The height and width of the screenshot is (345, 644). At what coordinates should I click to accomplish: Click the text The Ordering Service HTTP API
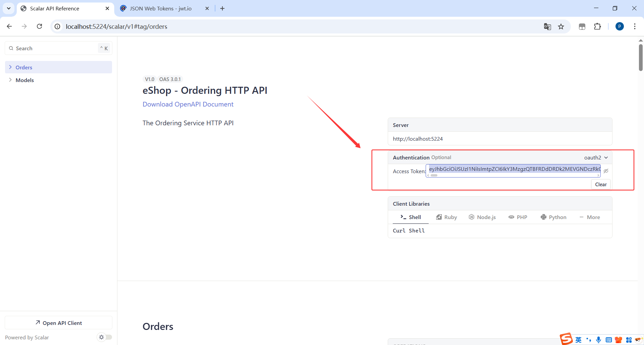(x=188, y=123)
